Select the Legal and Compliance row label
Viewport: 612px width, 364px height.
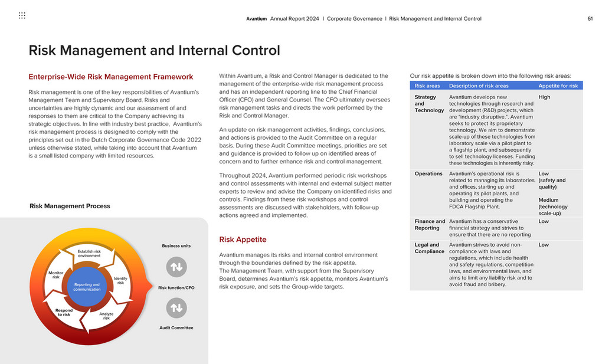429,248
